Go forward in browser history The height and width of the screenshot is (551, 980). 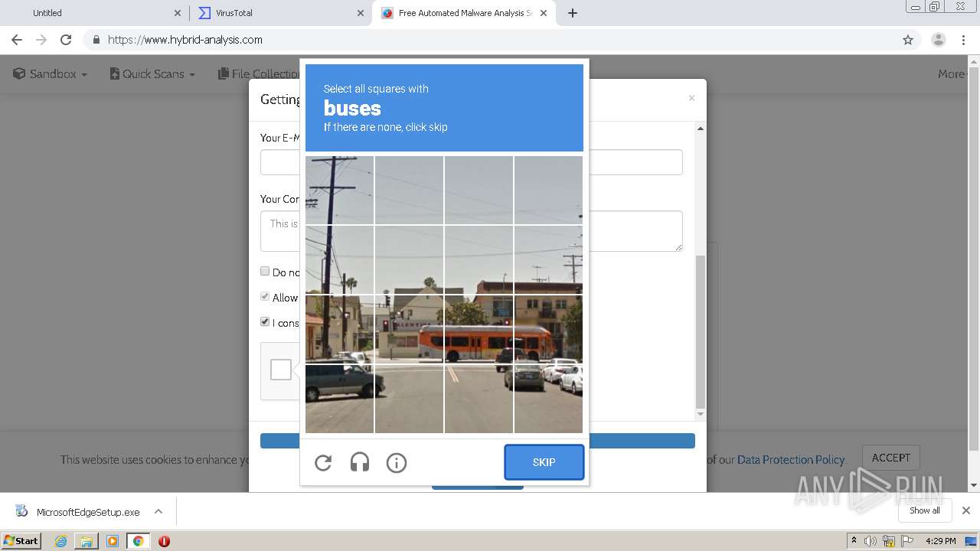41,40
